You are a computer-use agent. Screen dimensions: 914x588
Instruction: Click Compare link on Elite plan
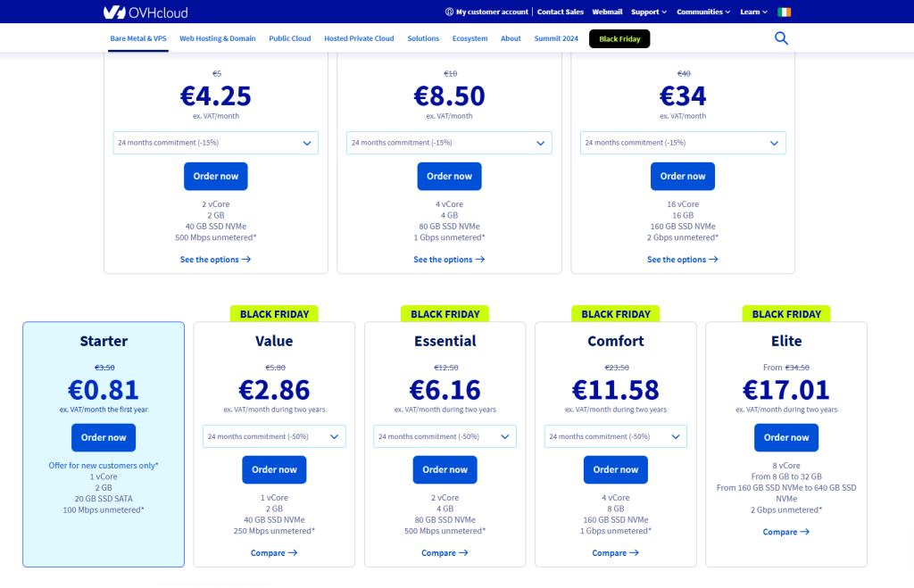[786, 532]
